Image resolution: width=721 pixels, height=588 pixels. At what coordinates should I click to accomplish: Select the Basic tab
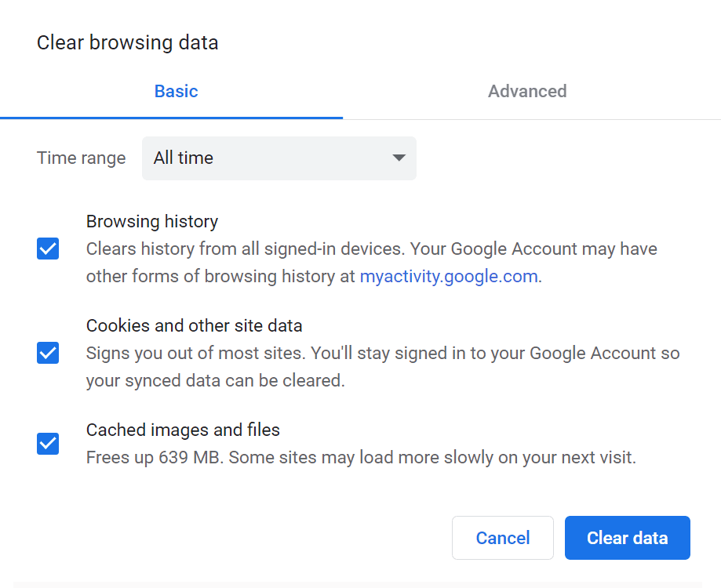point(176,91)
